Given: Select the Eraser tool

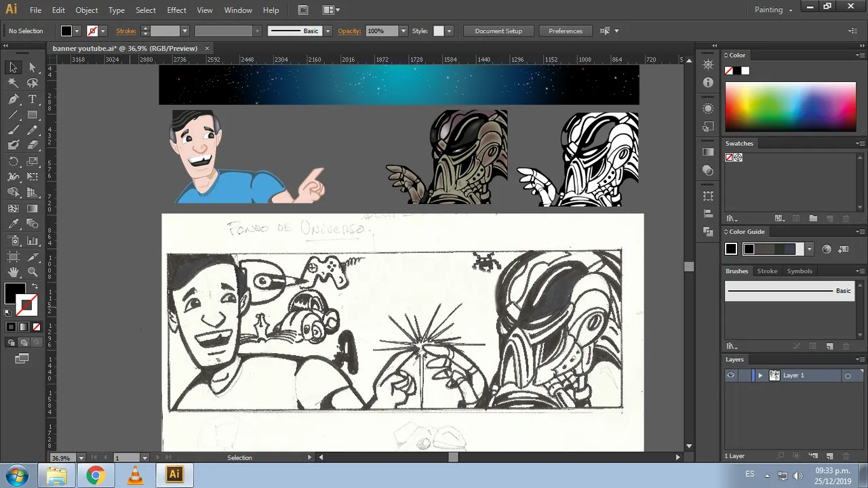Looking at the screenshot, I should [x=33, y=145].
